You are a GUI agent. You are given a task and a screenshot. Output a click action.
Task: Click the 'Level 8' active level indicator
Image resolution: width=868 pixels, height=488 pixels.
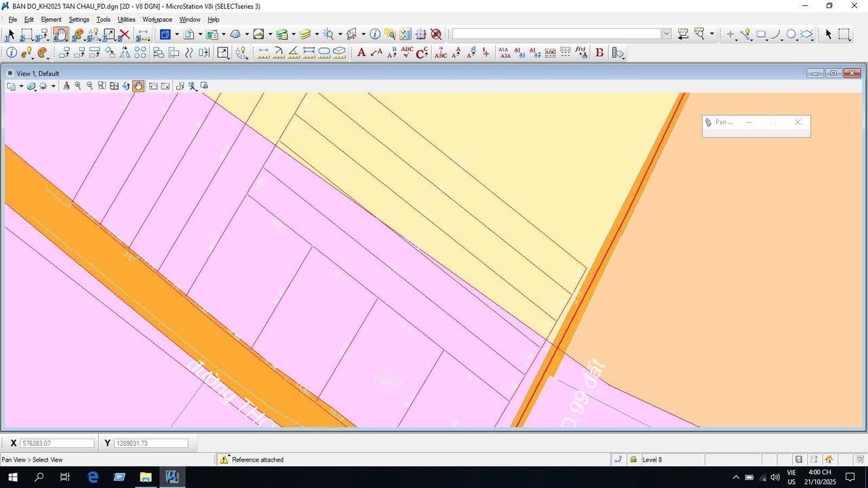[x=652, y=460]
